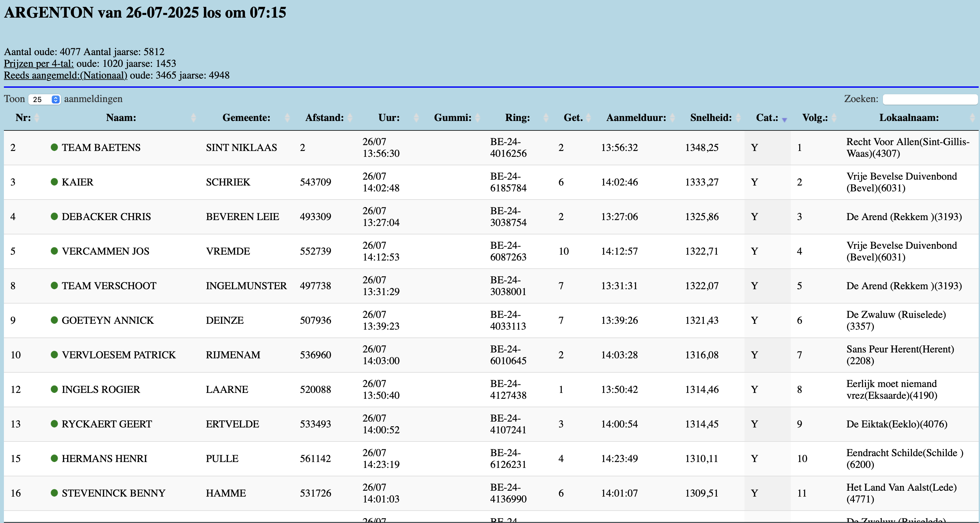Viewport: 980px width, 523px height.
Task: Sort by the Gemeente column header
Action: 246,118
